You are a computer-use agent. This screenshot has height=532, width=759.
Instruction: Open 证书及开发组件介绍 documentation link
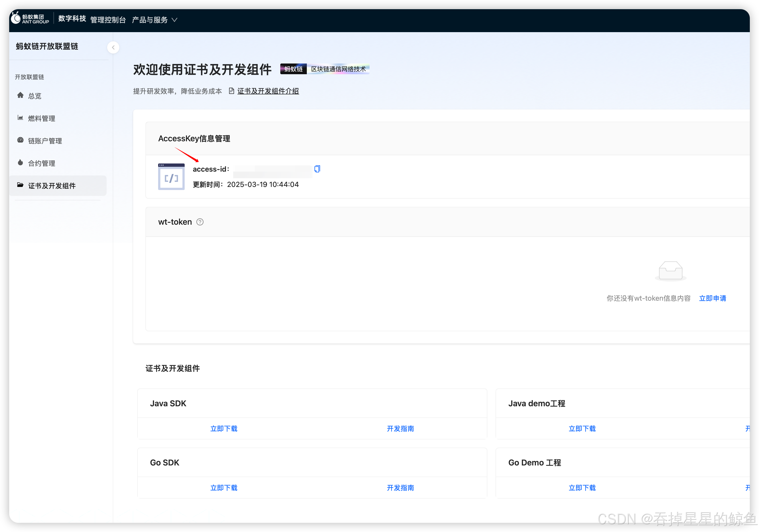coord(268,91)
